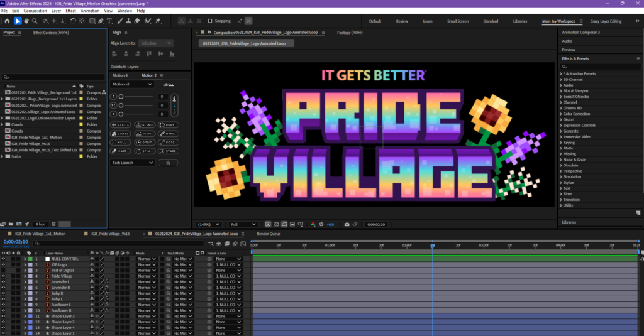644x336 pixels.
Task: Click the Excite button in Motion panel
Action: (120, 125)
